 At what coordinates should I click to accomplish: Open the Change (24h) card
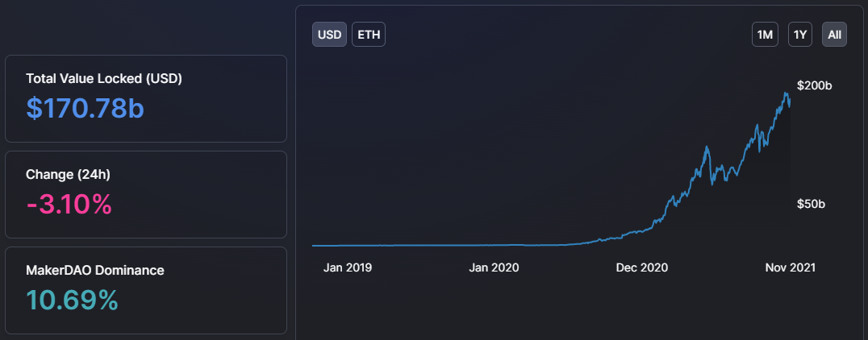click(x=146, y=195)
